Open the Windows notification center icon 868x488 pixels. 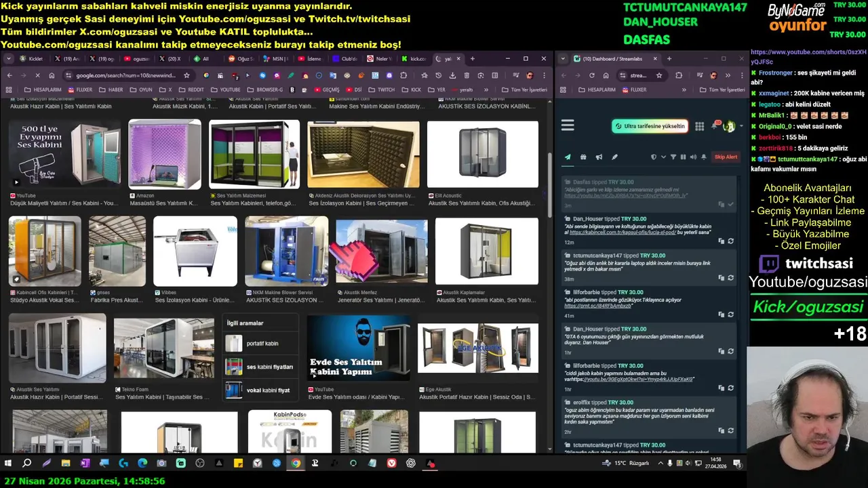[x=737, y=464]
